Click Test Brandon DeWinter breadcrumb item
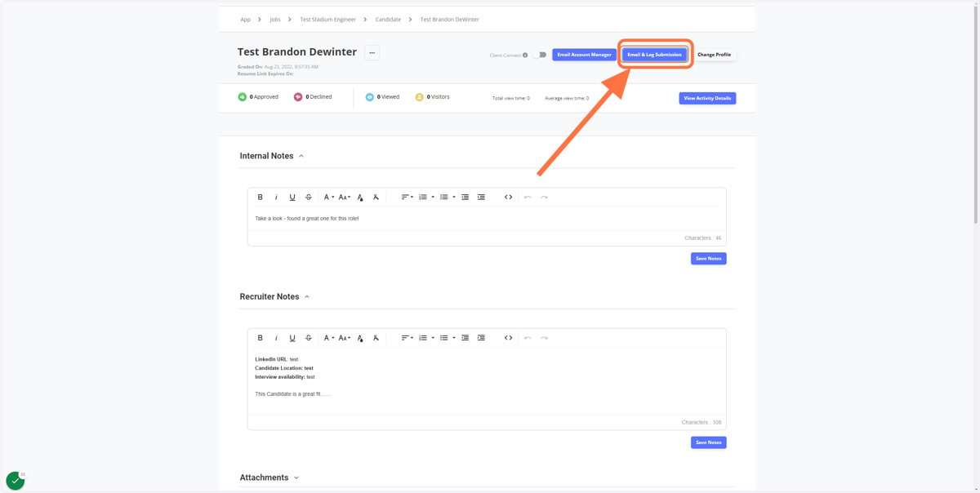This screenshot has width=980, height=493. [449, 20]
